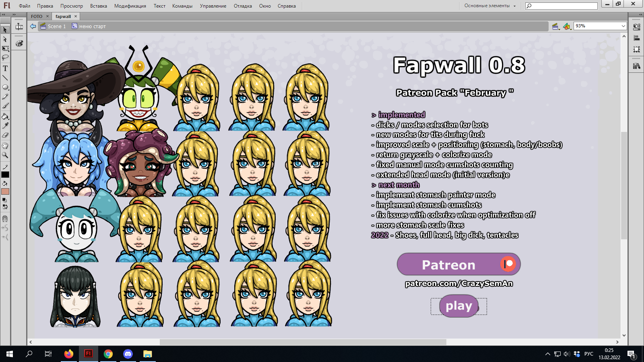Select the Zoom magnifier tool
Screen dimensions: 644x362
pos(5,155)
